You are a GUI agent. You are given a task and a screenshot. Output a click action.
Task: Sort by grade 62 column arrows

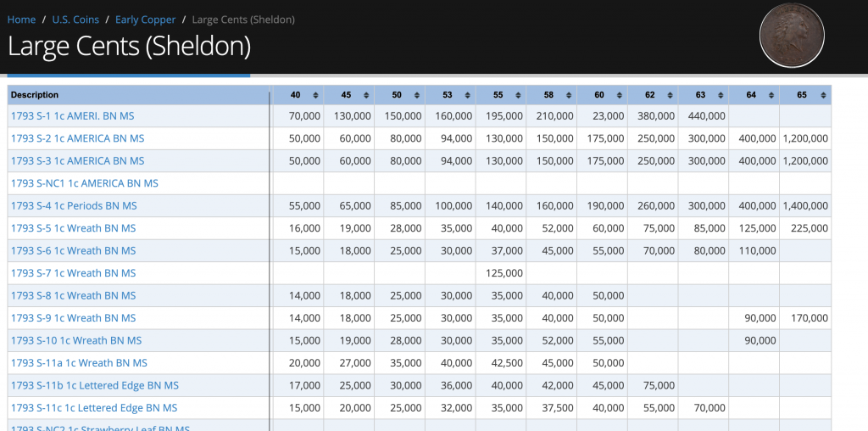(x=670, y=95)
